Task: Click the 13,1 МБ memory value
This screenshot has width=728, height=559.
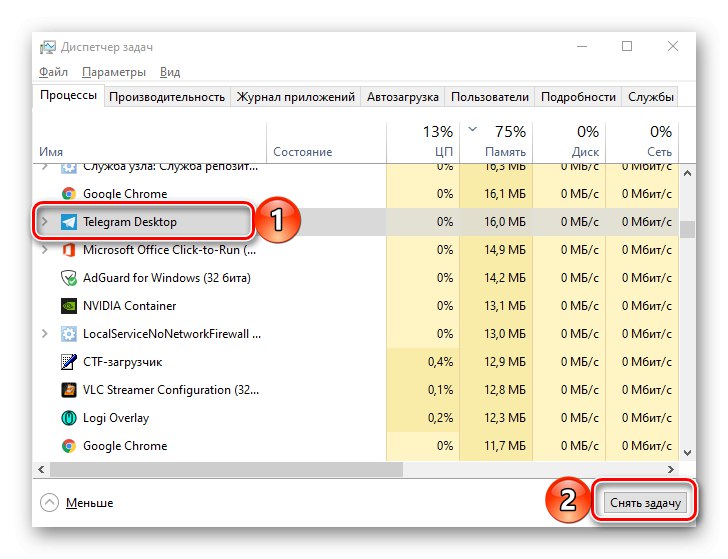Action: coord(505,306)
